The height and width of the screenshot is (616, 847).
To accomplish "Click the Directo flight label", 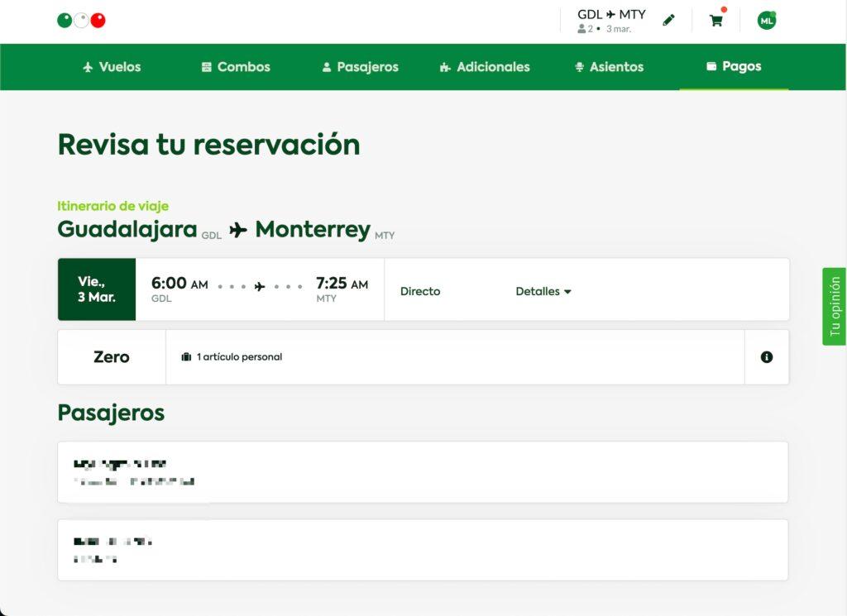I will (420, 292).
